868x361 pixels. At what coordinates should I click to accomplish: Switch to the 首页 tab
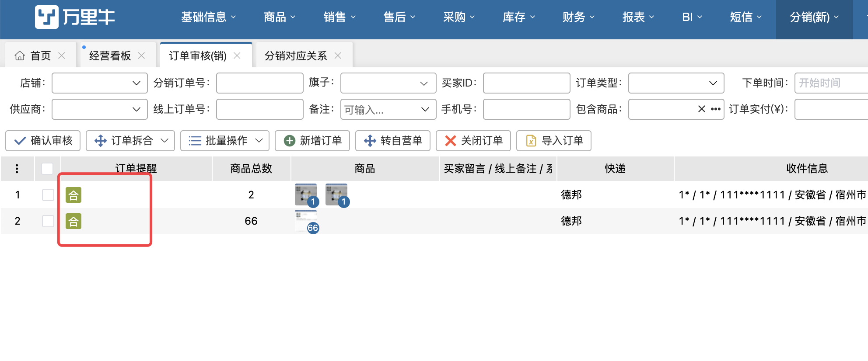coord(40,56)
